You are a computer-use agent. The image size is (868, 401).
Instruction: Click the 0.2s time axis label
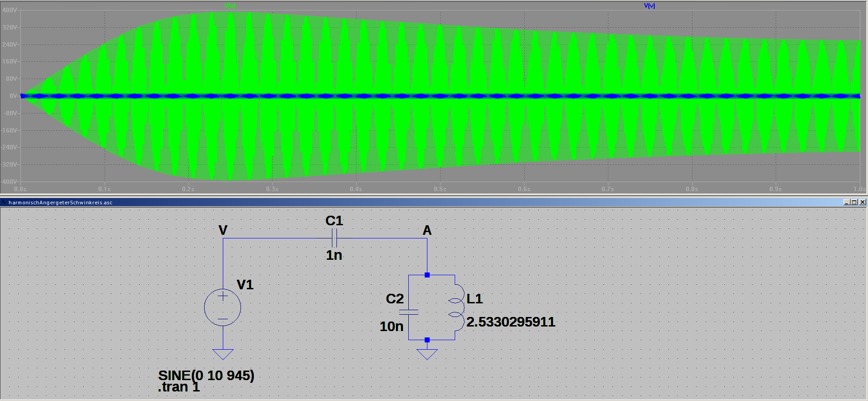188,189
